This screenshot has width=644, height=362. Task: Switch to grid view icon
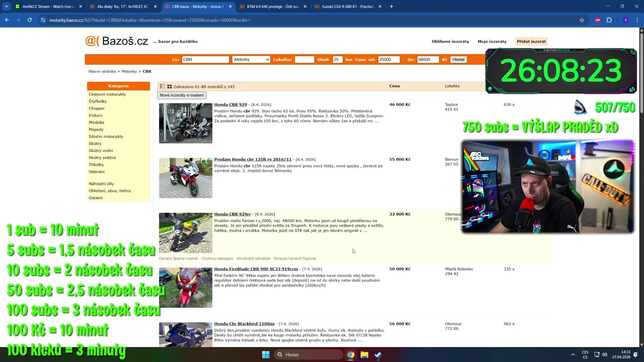point(170,86)
